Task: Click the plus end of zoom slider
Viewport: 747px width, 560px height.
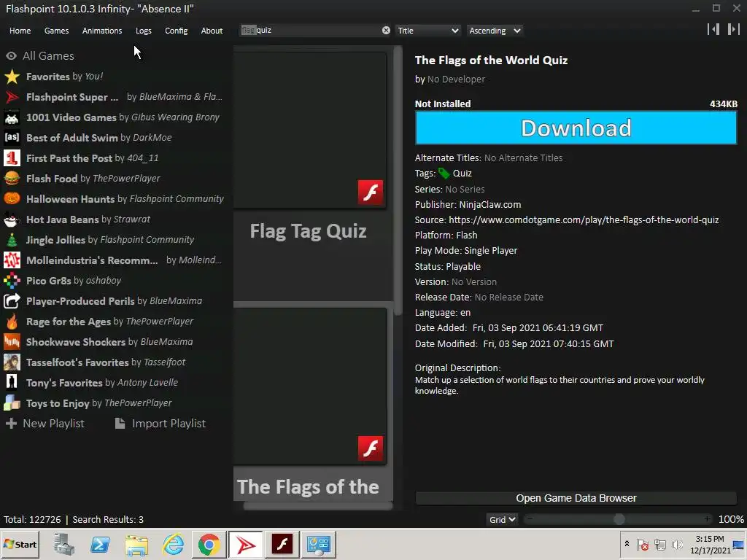Action: 708,519
